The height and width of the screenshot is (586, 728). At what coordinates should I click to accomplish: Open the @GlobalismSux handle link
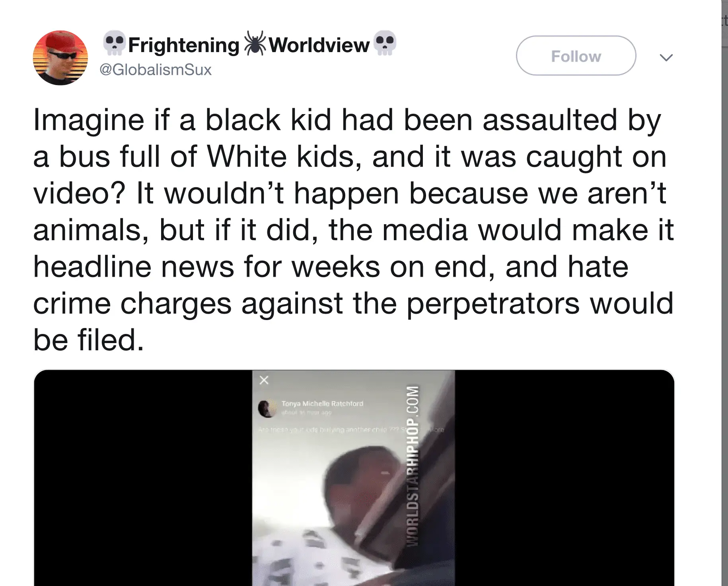coord(156,70)
